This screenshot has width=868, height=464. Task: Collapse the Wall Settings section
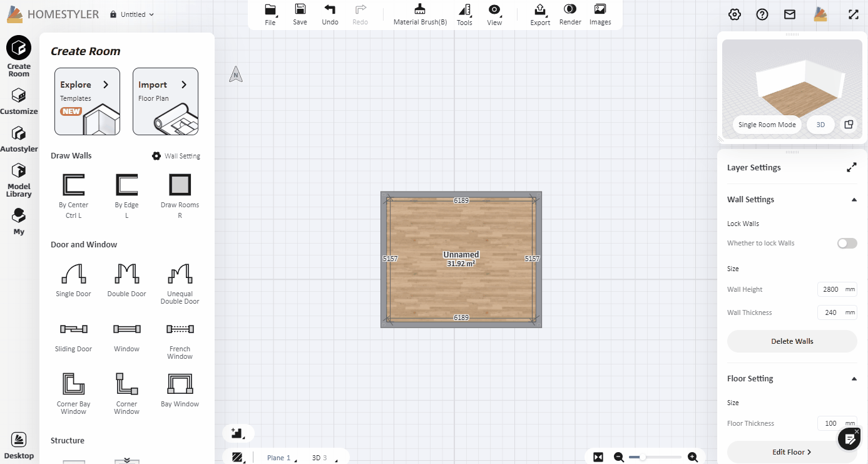coord(854,200)
